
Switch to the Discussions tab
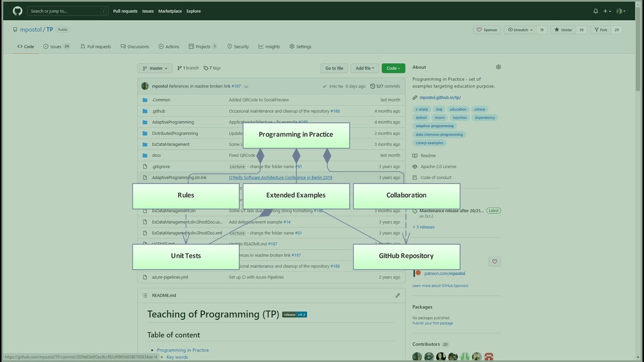point(135,47)
